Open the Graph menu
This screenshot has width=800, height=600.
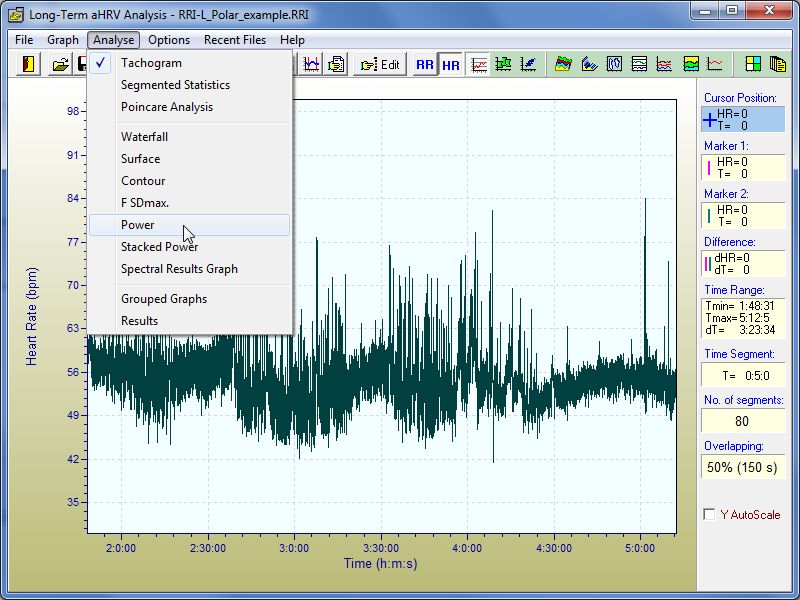point(63,40)
